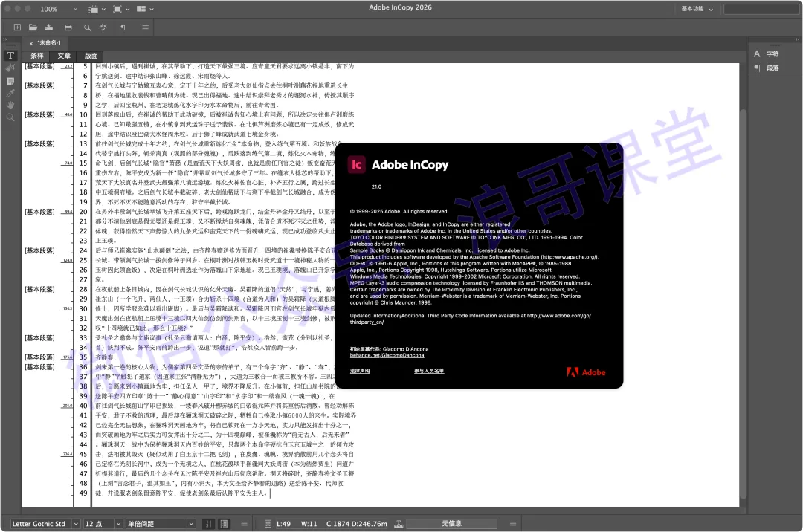Toggle the paragraph styles column icon
The image size is (803, 532).
point(224,524)
